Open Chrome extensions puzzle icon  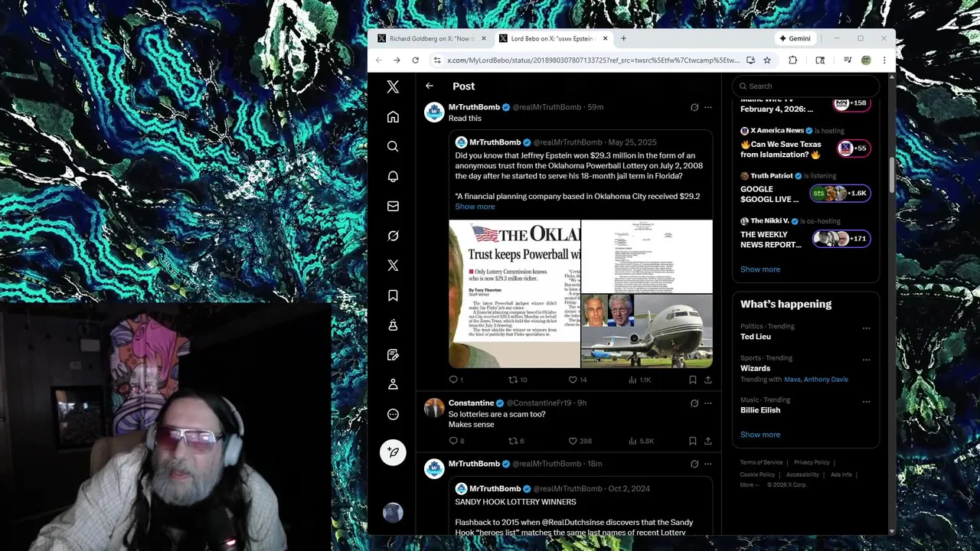point(793,60)
